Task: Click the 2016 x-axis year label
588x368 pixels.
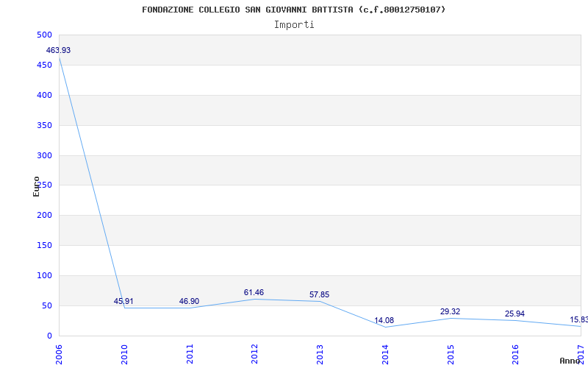Action: 516,354
